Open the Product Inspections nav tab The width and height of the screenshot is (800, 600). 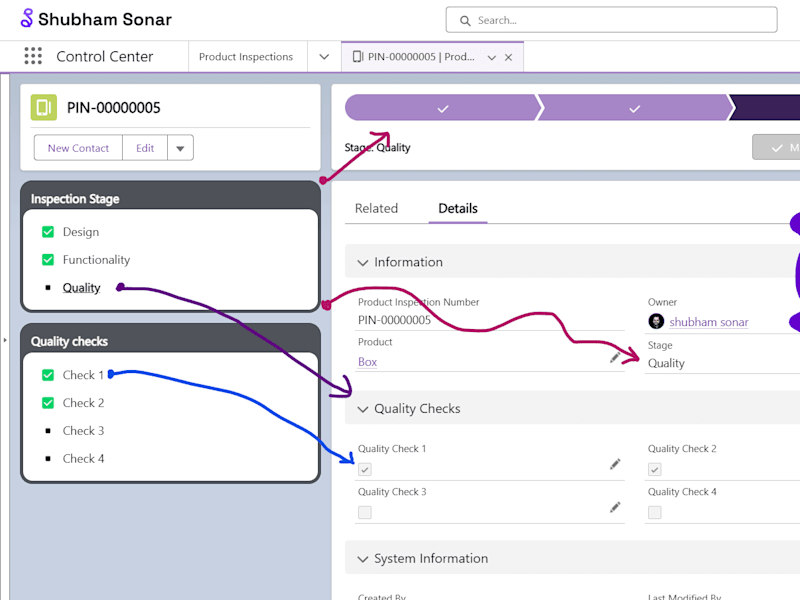(246, 57)
